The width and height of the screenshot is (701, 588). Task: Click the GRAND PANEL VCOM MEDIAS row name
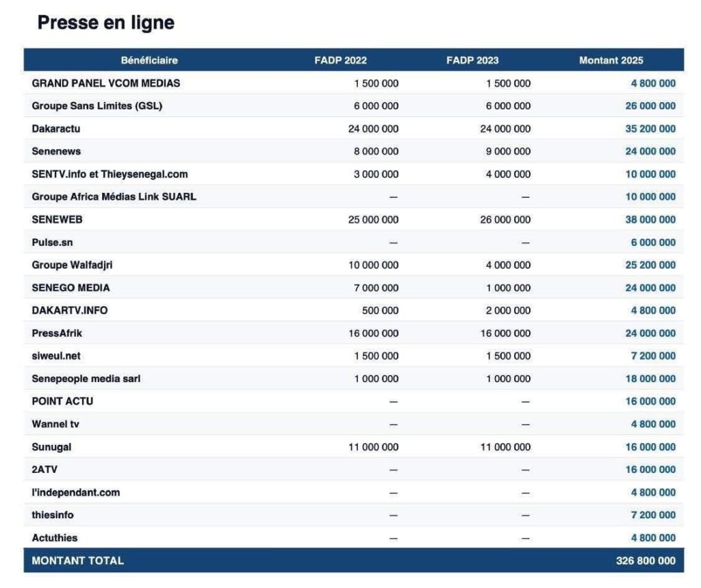pyautogui.click(x=106, y=84)
